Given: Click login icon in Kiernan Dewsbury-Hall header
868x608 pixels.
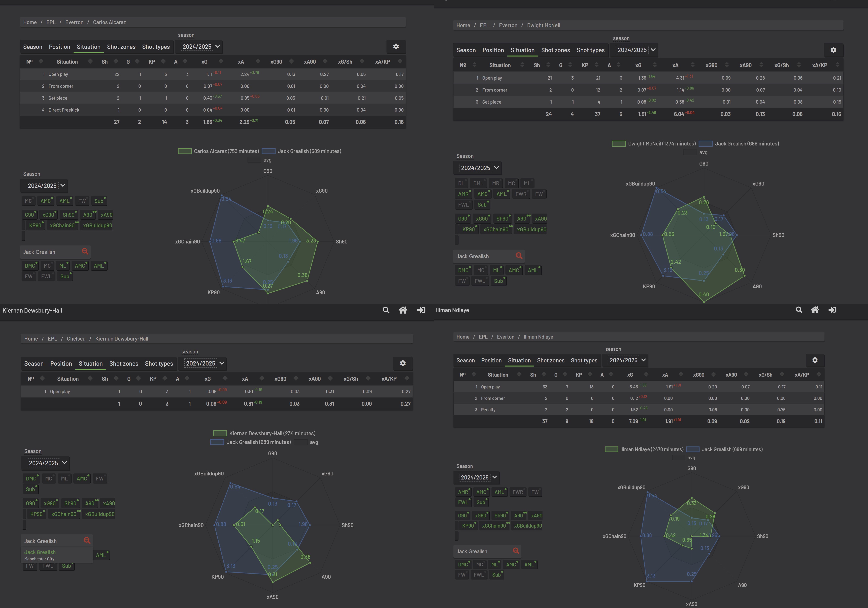Looking at the screenshot, I should pyautogui.click(x=421, y=310).
